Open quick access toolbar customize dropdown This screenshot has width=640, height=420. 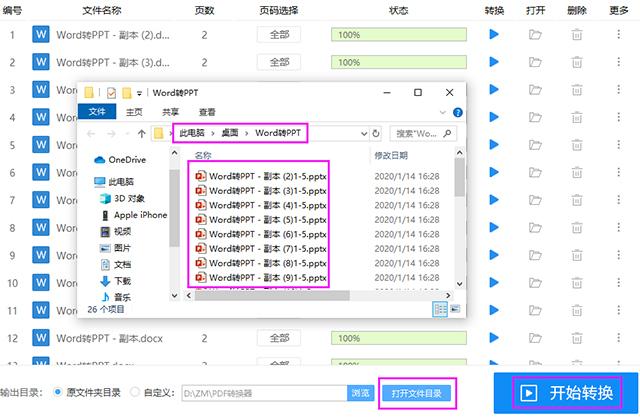[x=139, y=93]
